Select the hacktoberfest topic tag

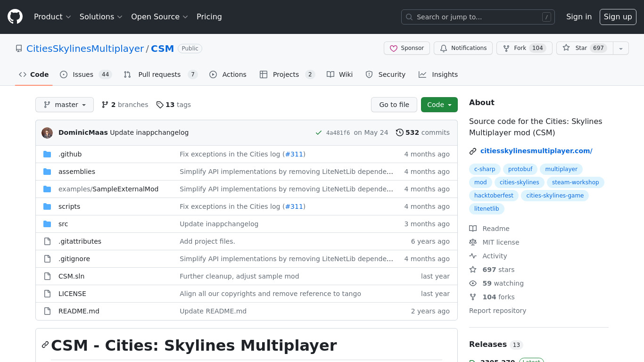point(494,196)
